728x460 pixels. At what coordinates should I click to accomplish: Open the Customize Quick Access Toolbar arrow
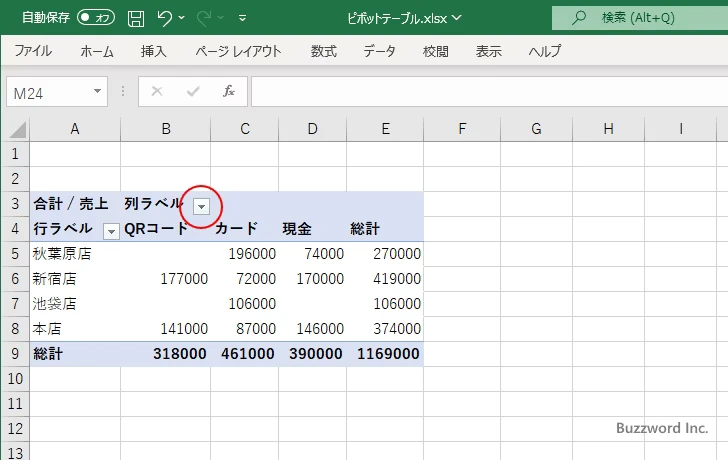242,18
